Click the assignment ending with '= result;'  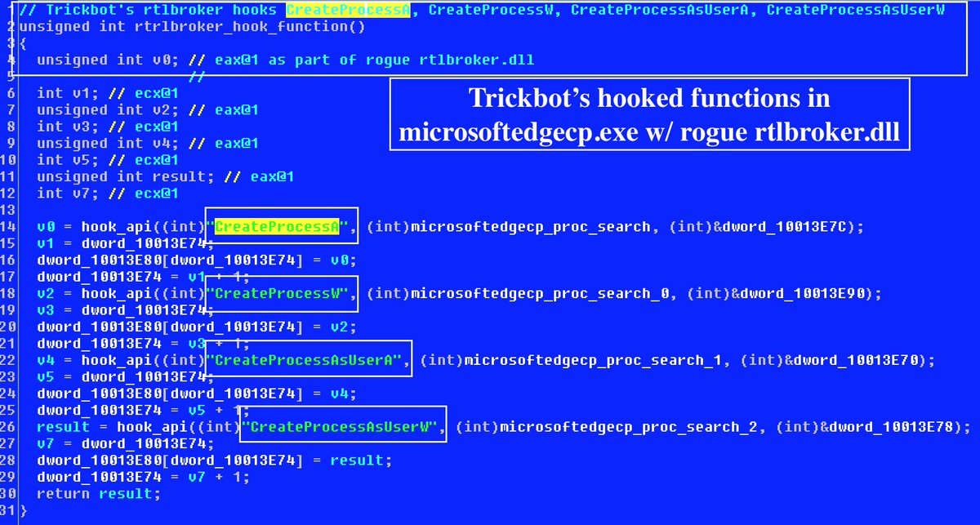(215, 460)
